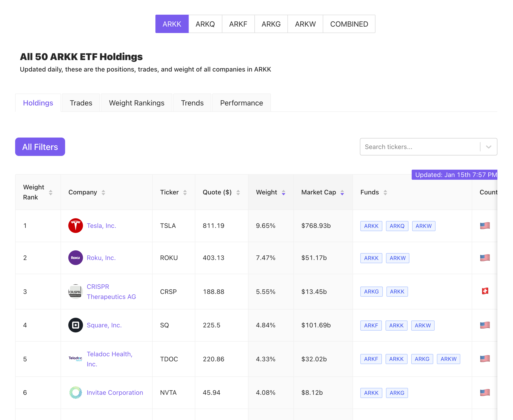Click the Teladoc Health logo icon
The height and width of the screenshot is (420, 513).
(x=75, y=359)
